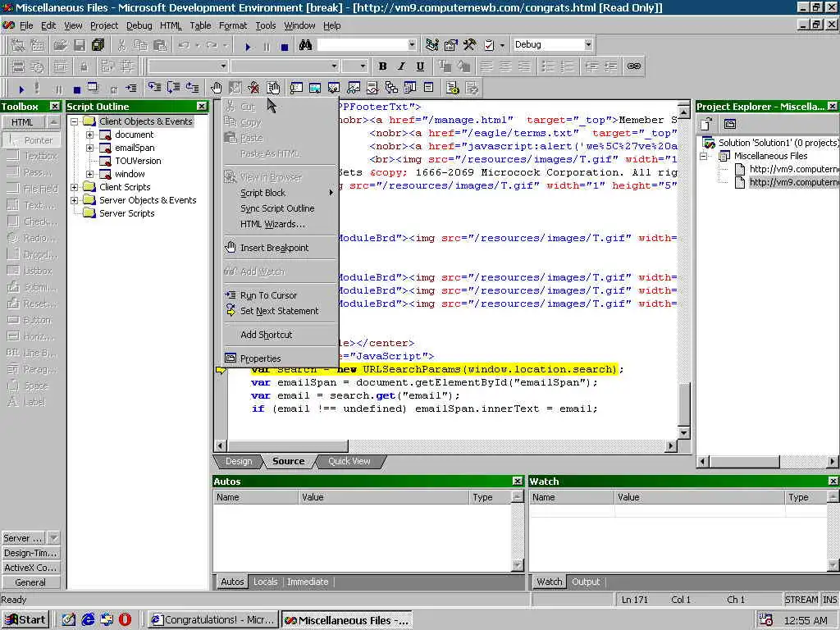This screenshot has height=630, width=840.
Task: Open the Design-Time toolbox section
Action: tap(30, 554)
